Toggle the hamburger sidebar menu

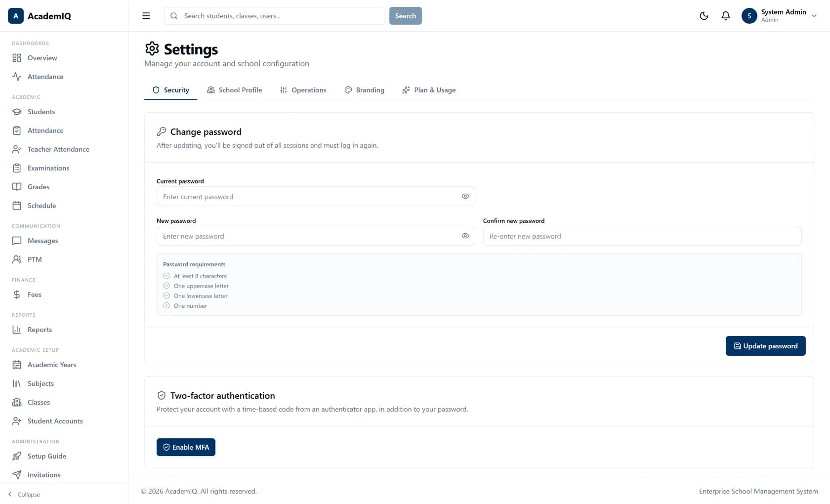(146, 16)
